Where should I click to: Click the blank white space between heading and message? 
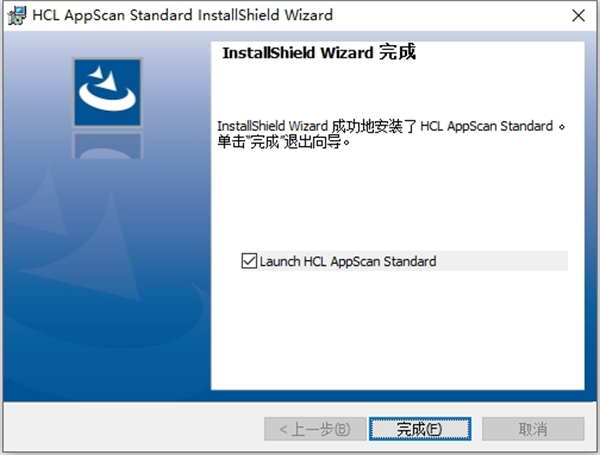click(x=397, y=90)
